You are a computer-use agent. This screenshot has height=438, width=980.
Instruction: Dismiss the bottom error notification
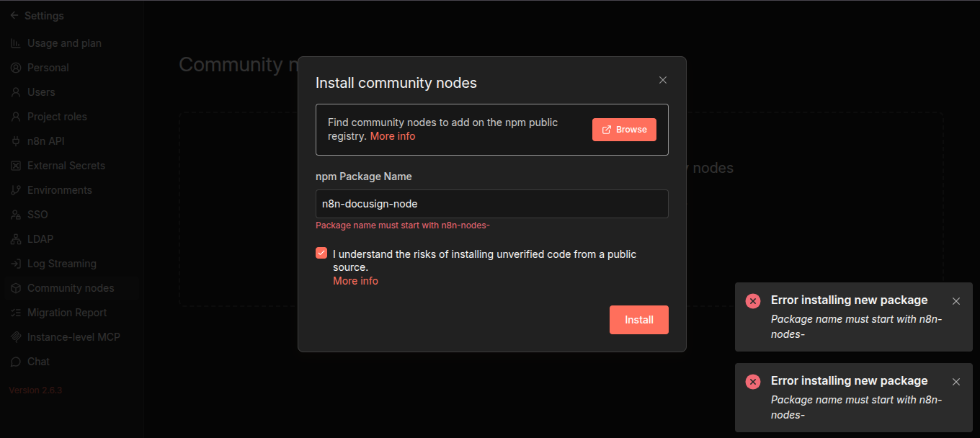(x=956, y=382)
